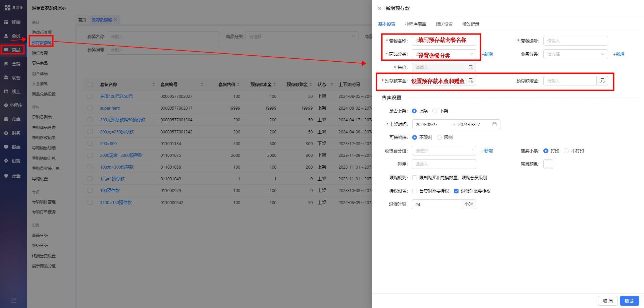The image size is (644, 308).
Task: Sort by 套餐名称 column arrows
Action: [x=154, y=84]
